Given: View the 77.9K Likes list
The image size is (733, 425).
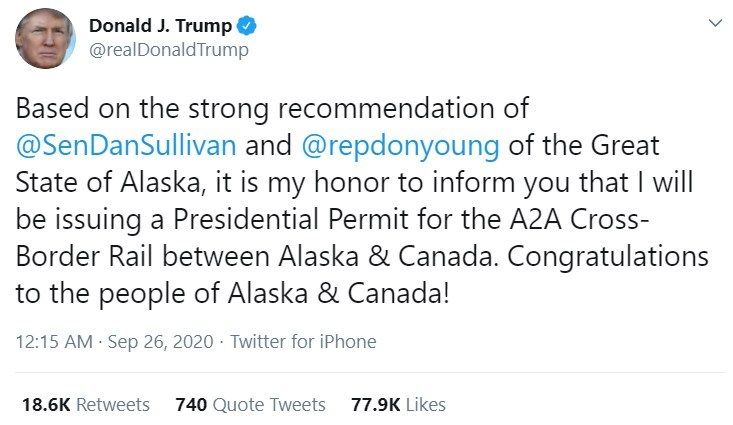Looking at the screenshot, I should [398, 404].
